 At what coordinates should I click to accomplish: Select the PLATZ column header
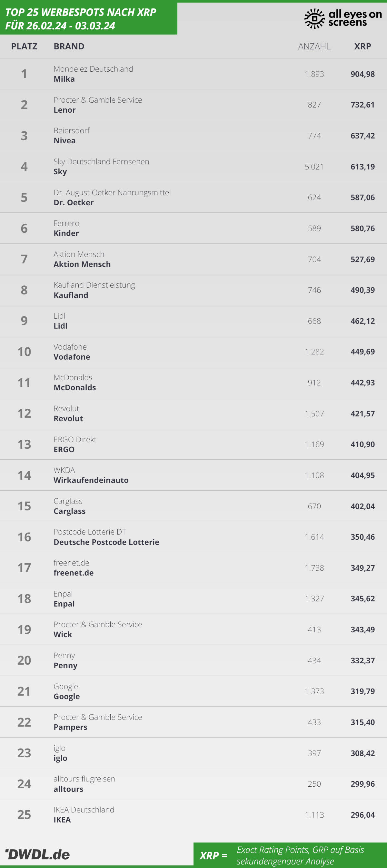pyautogui.click(x=24, y=46)
